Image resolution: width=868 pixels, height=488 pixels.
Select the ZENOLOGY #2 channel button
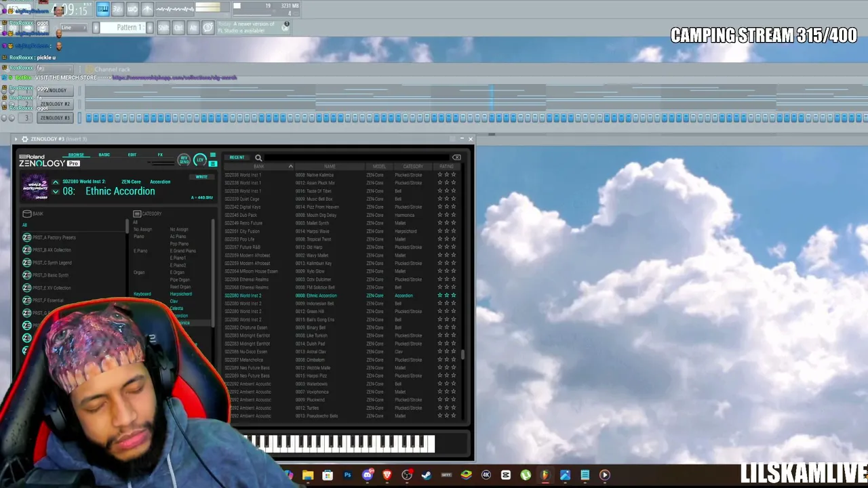click(55, 104)
